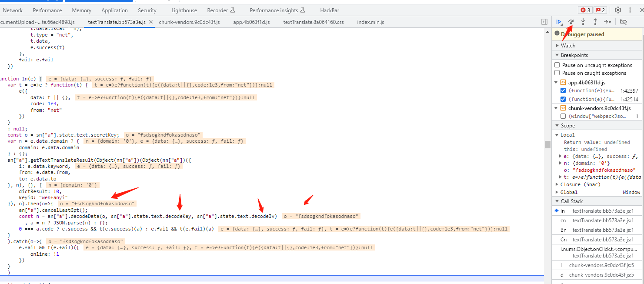Image resolution: width=644 pixels, height=284 pixels.
Task: Click the red error counter showing 3
Action: tap(585, 10)
